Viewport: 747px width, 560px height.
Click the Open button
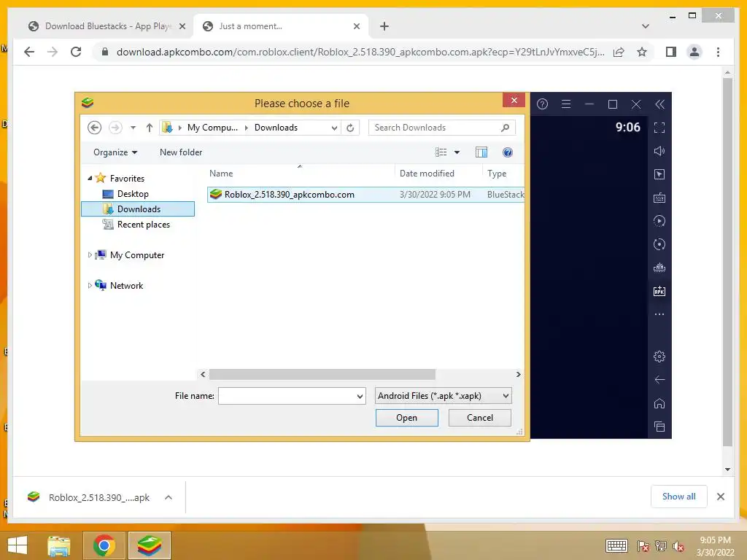pyautogui.click(x=406, y=418)
